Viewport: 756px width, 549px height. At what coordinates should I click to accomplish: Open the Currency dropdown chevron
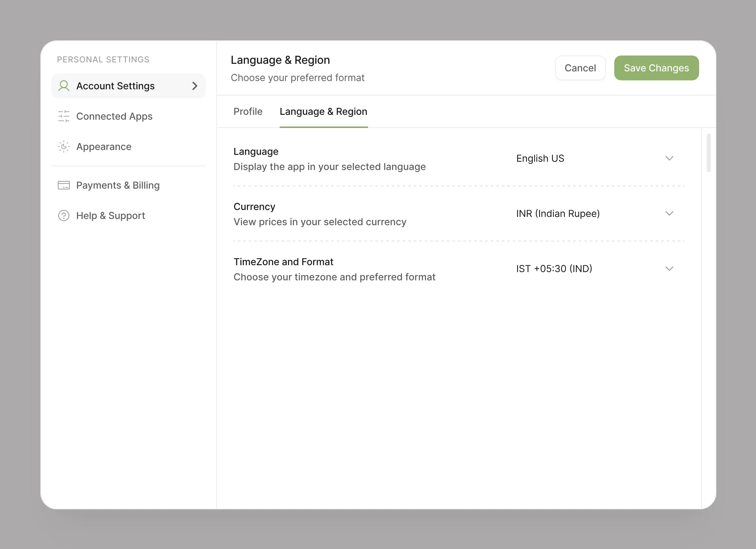click(x=669, y=213)
